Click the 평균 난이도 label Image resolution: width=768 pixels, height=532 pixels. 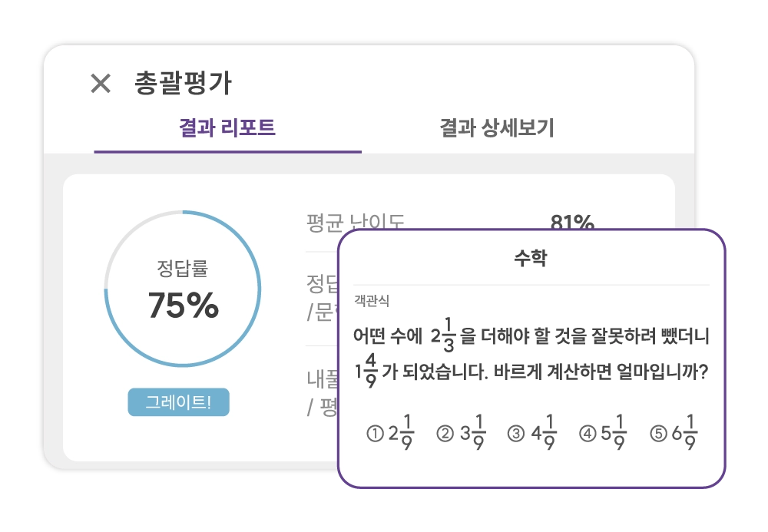[355, 223]
